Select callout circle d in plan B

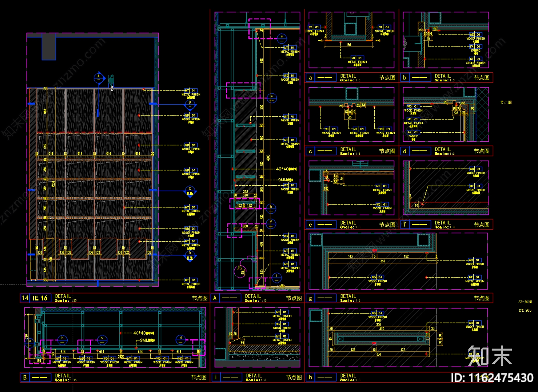(x=181, y=339)
